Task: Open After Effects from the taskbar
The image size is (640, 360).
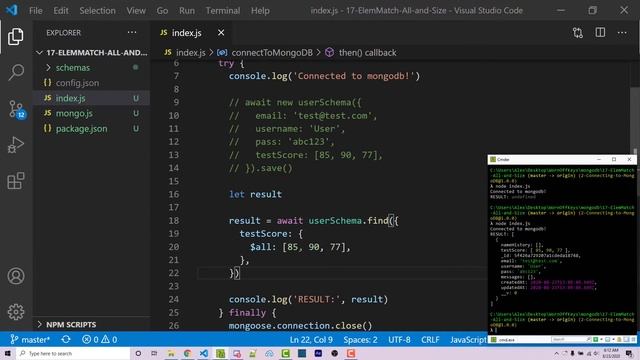Action: 318,353
